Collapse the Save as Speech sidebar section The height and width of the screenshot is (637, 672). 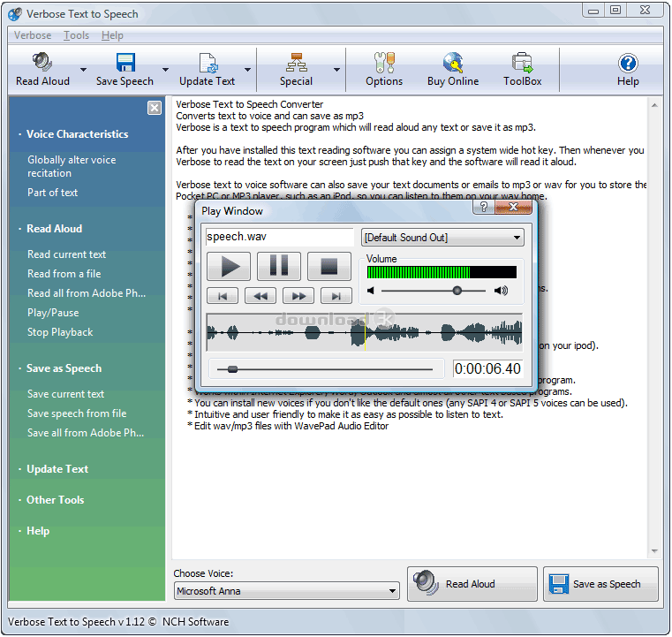point(64,368)
